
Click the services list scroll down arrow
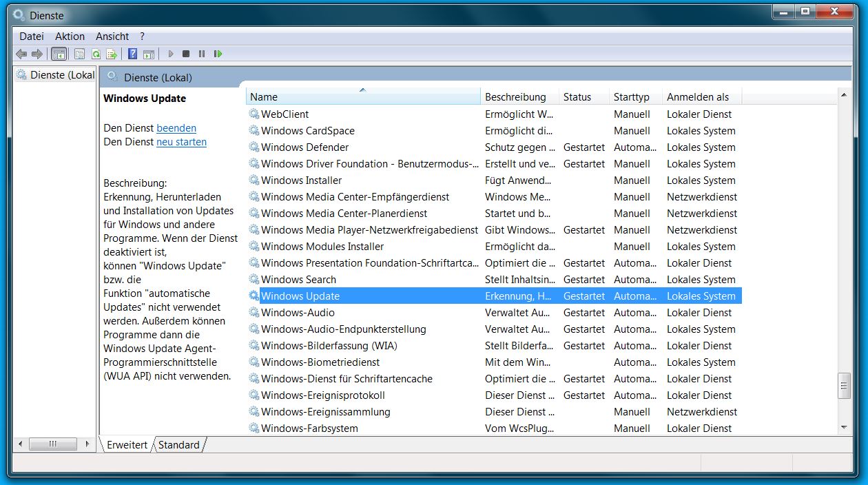point(845,428)
